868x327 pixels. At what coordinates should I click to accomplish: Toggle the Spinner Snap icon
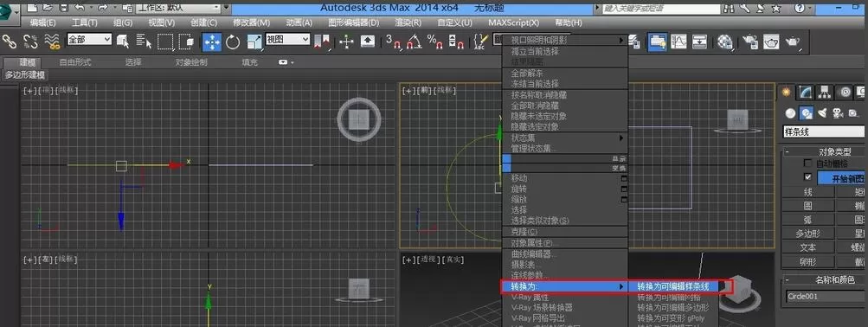[456, 42]
